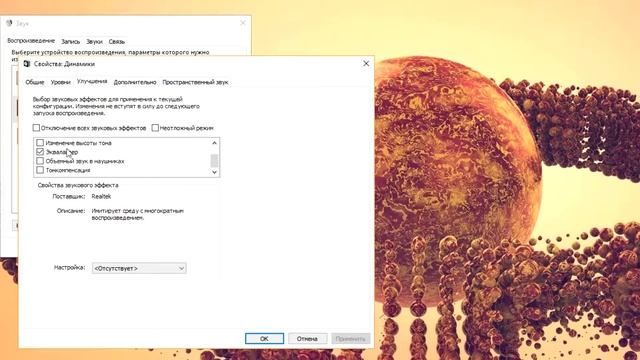
Task: Click scroll down arrow in effects list
Action: click(x=214, y=172)
